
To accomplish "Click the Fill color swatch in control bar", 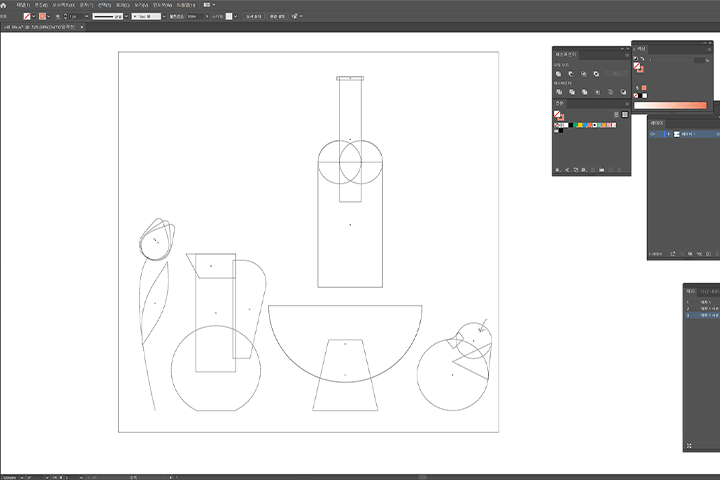I will [27, 16].
